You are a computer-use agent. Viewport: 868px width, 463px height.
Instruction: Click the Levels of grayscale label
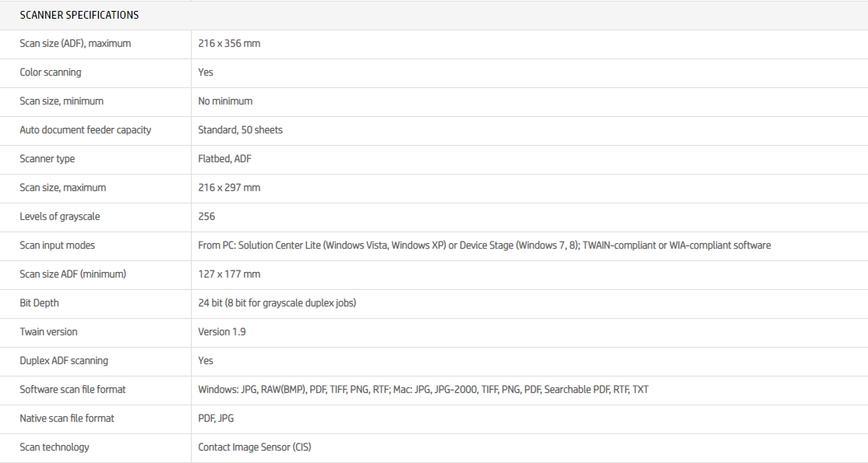click(x=60, y=217)
